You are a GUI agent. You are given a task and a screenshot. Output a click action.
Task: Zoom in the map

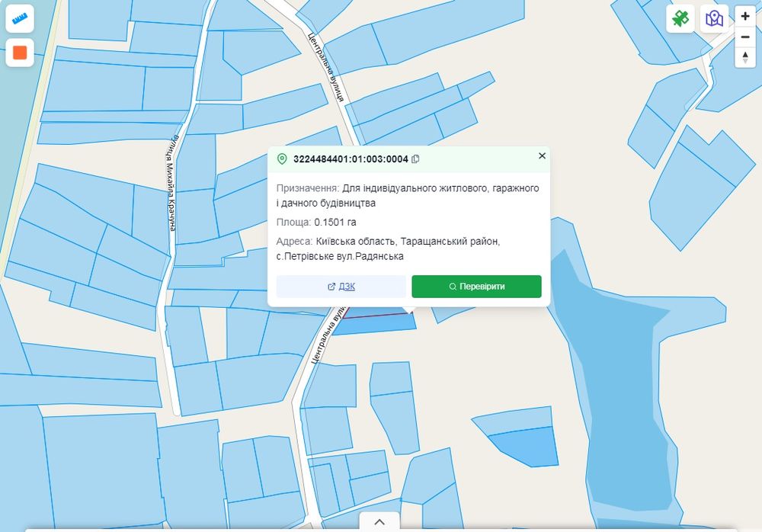click(x=745, y=16)
